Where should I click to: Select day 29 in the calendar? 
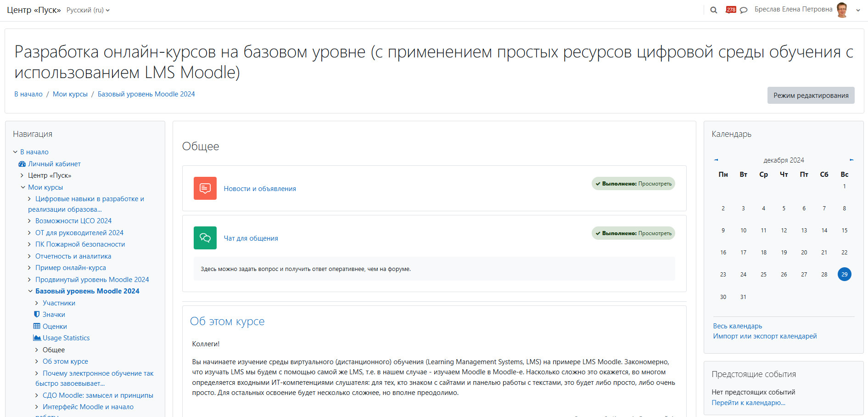[x=845, y=274]
